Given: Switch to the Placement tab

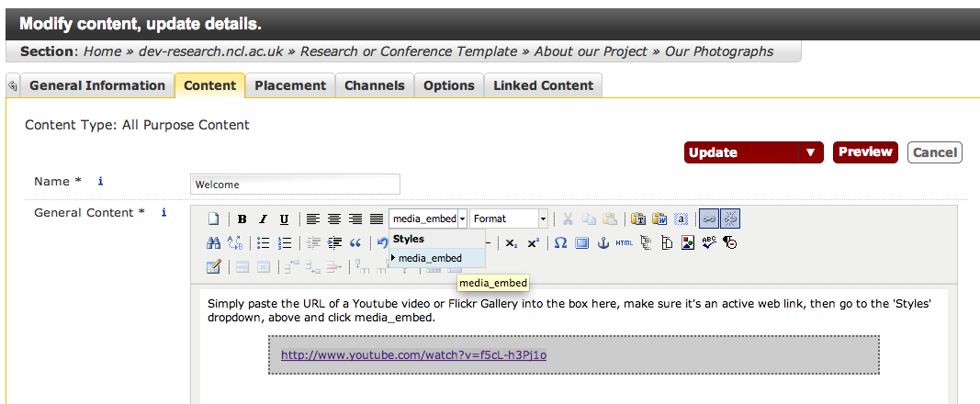Looking at the screenshot, I should [x=290, y=85].
